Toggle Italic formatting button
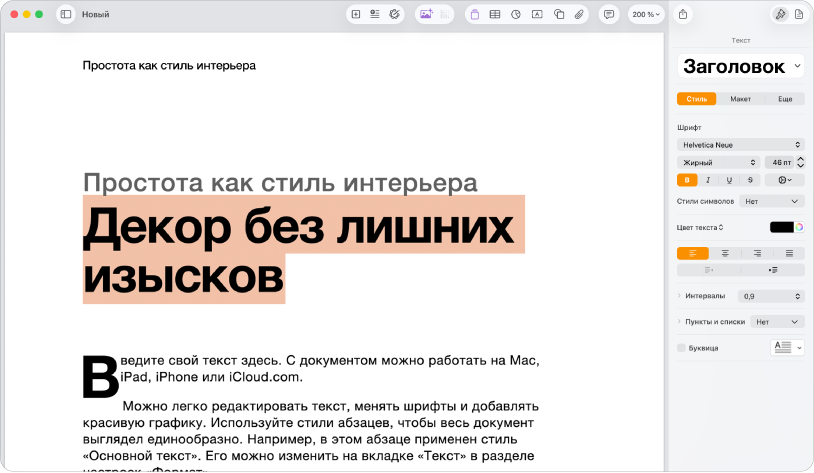 click(708, 180)
